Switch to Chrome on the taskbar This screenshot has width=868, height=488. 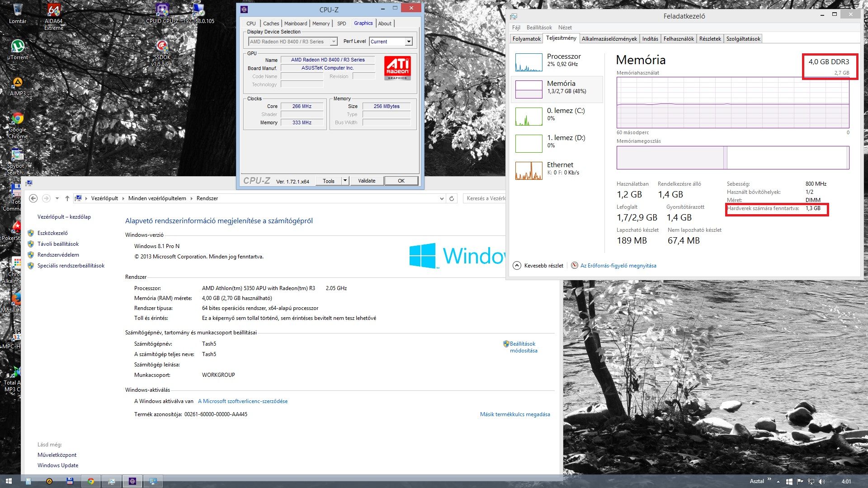coord(91,481)
